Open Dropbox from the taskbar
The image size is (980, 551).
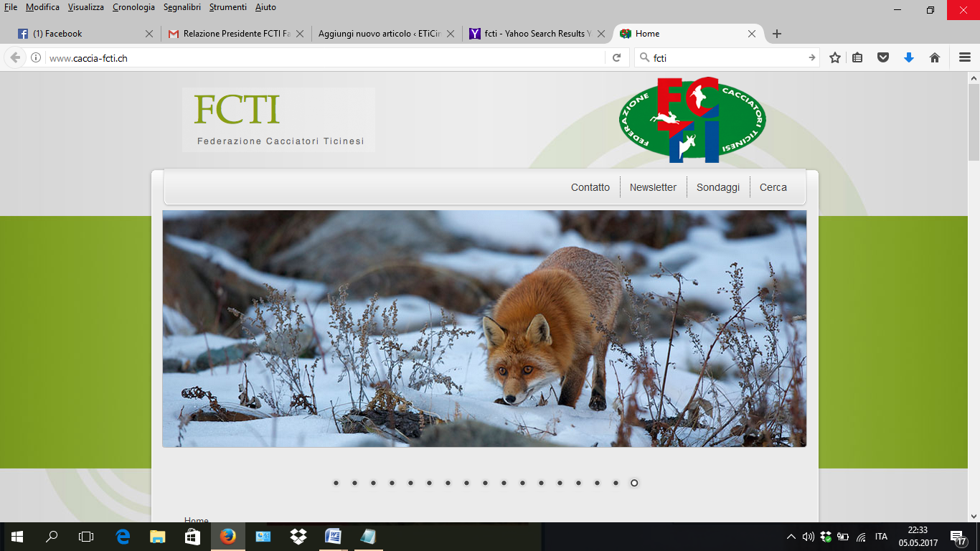click(298, 537)
